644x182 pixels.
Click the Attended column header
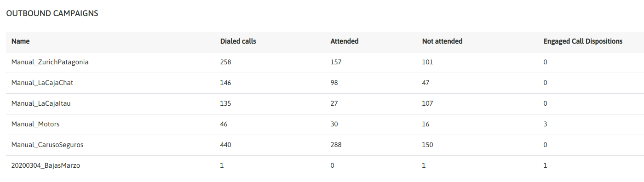pyautogui.click(x=344, y=41)
